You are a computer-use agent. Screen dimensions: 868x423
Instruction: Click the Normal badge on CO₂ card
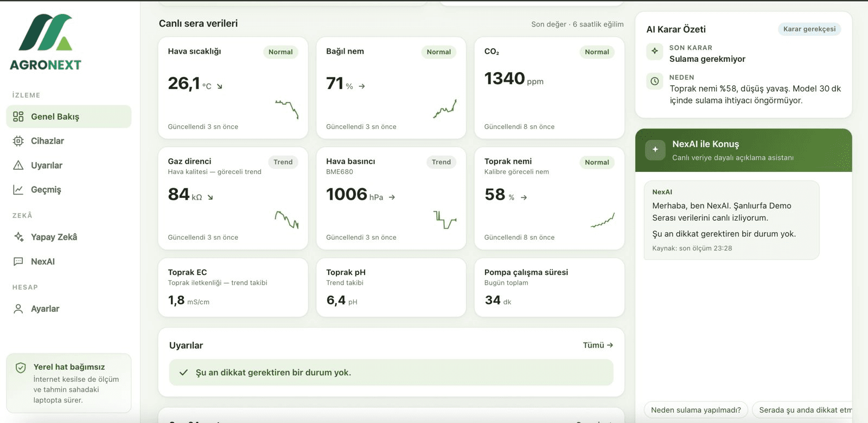point(597,52)
